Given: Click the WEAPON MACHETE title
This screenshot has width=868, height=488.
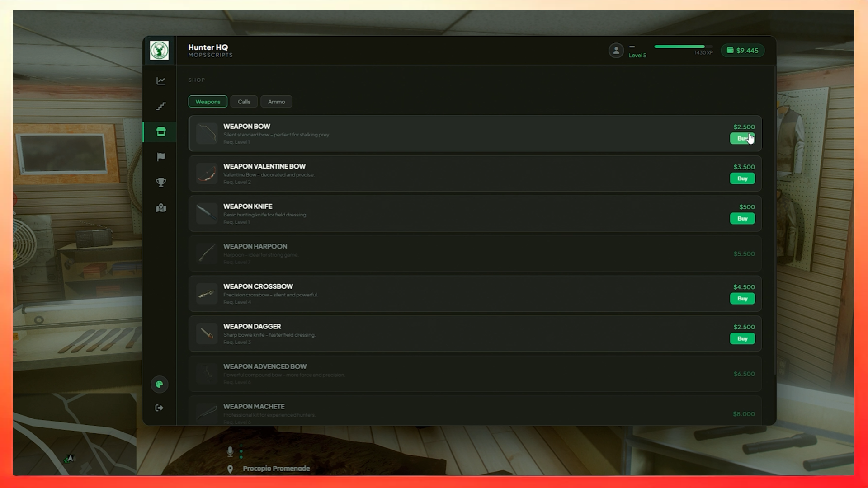Looking at the screenshot, I should (254, 407).
